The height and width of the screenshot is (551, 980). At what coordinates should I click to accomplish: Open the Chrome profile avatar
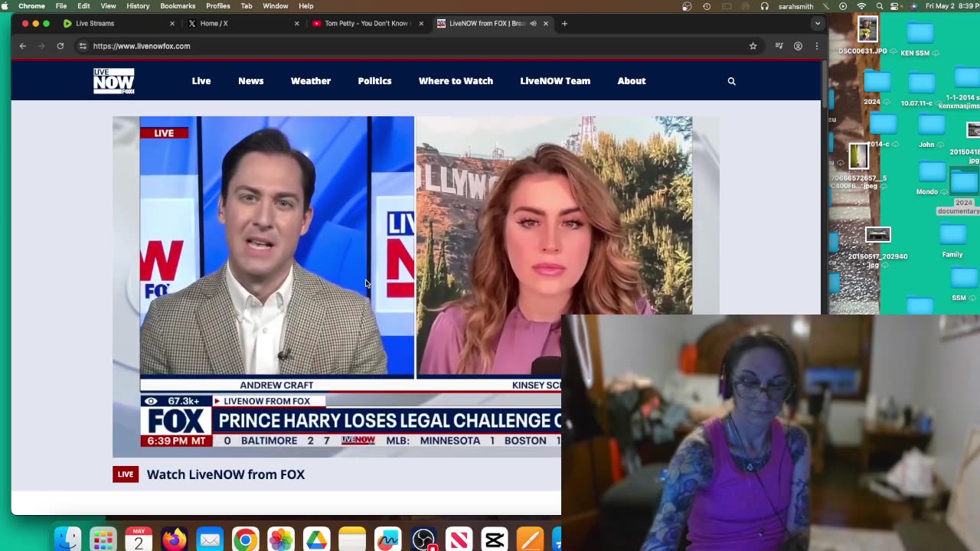tap(798, 46)
